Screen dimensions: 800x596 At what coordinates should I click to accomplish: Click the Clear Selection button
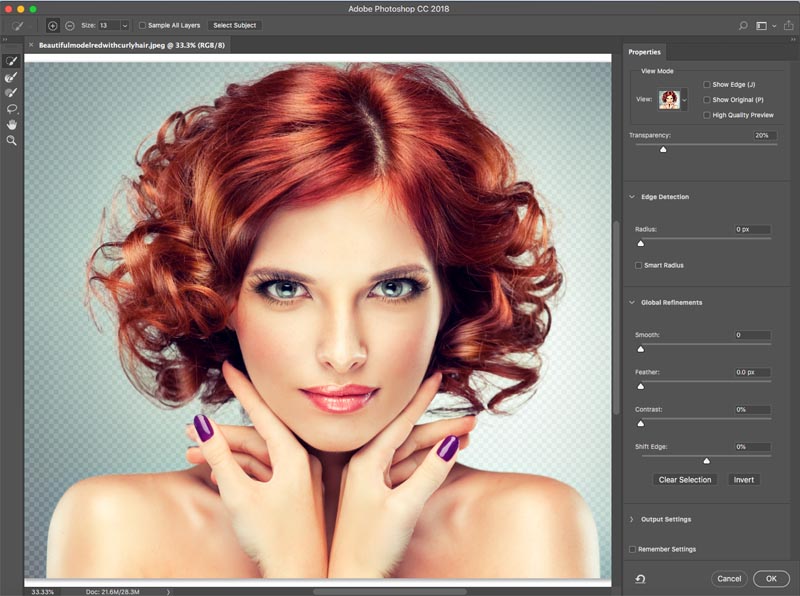pyautogui.click(x=685, y=480)
